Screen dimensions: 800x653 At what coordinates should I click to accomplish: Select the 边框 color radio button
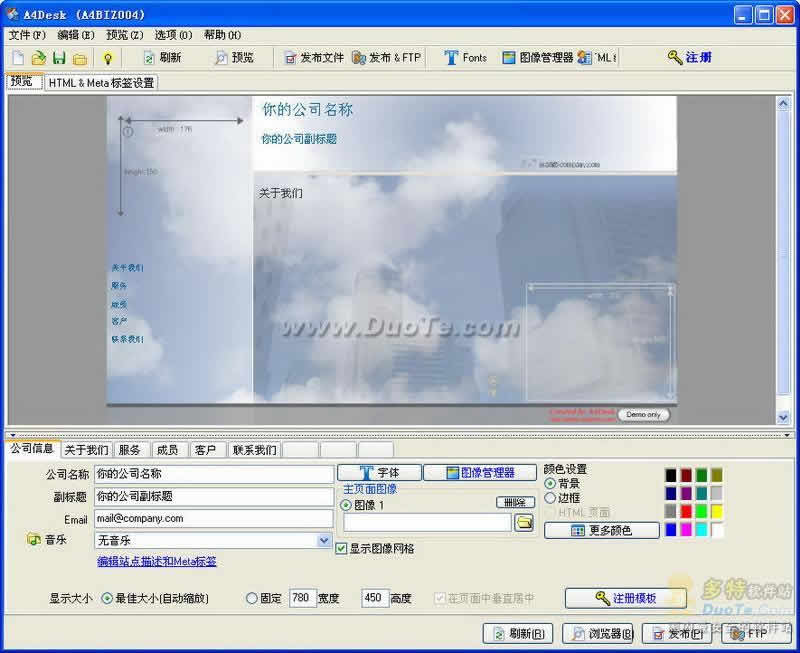[x=550, y=498]
